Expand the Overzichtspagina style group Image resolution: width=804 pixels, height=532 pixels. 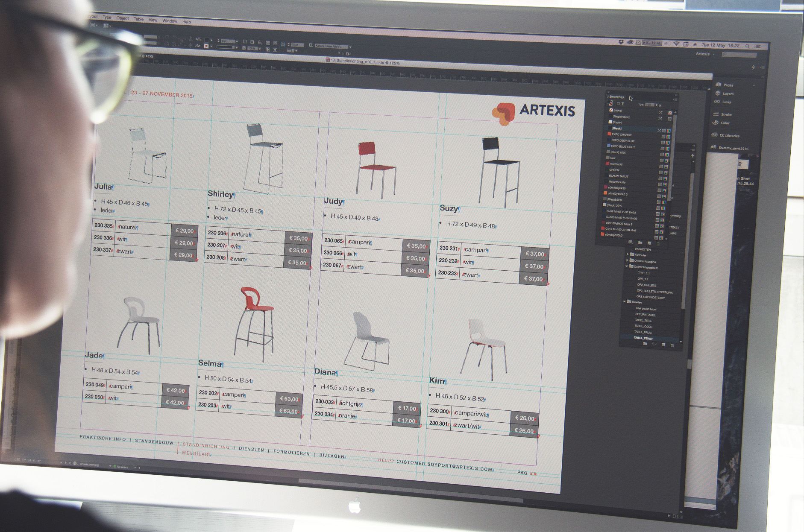pyautogui.click(x=627, y=260)
